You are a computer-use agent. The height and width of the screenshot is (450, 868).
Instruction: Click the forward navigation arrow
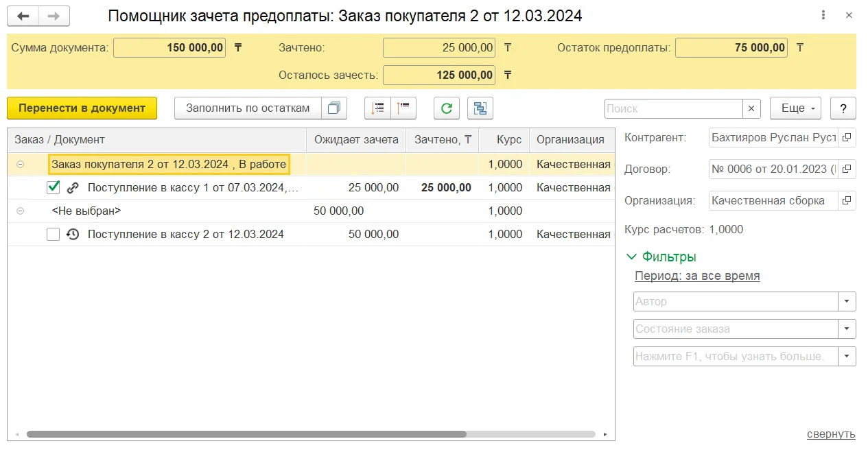tap(54, 16)
